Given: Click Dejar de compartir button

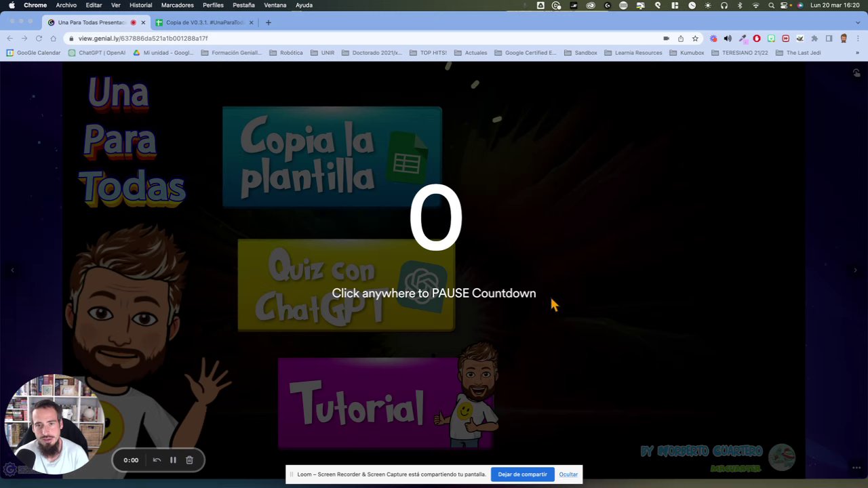Looking at the screenshot, I should [522, 474].
